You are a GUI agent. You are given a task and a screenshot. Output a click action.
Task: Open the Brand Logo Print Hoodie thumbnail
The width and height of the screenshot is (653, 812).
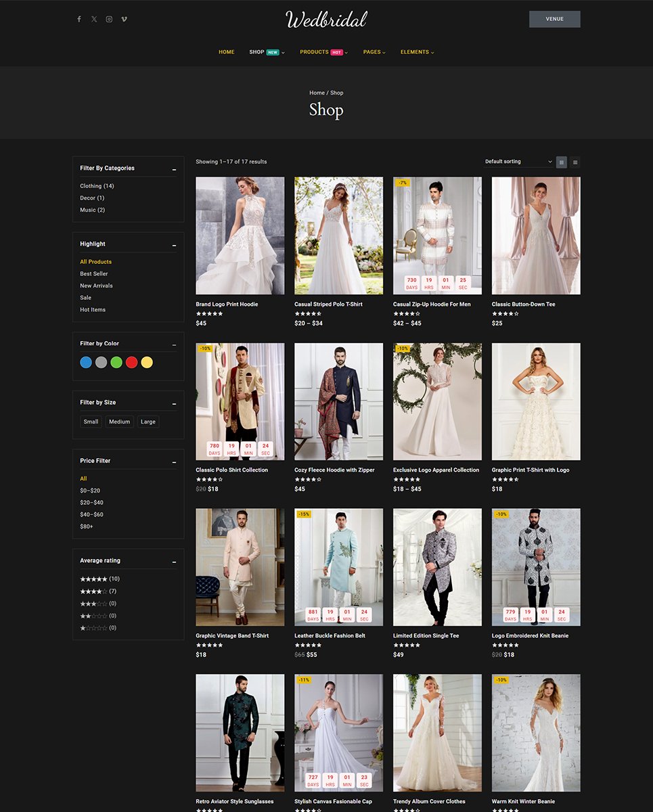240,235
